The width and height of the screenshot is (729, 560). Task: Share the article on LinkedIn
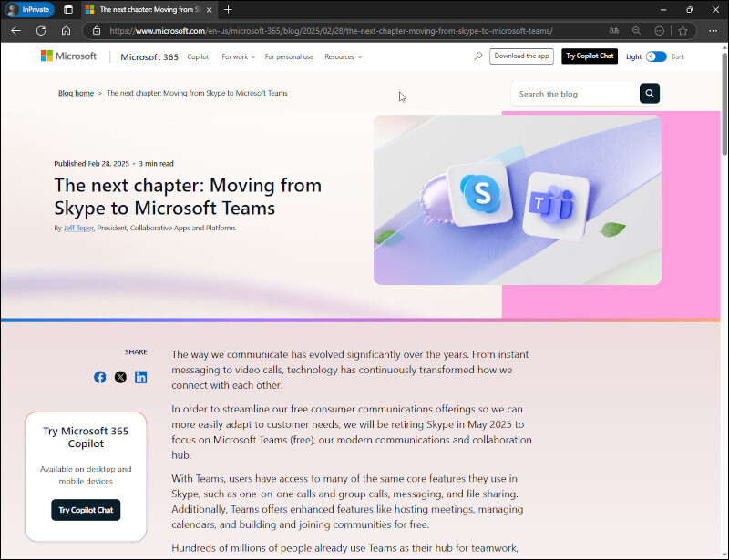(x=141, y=377)
